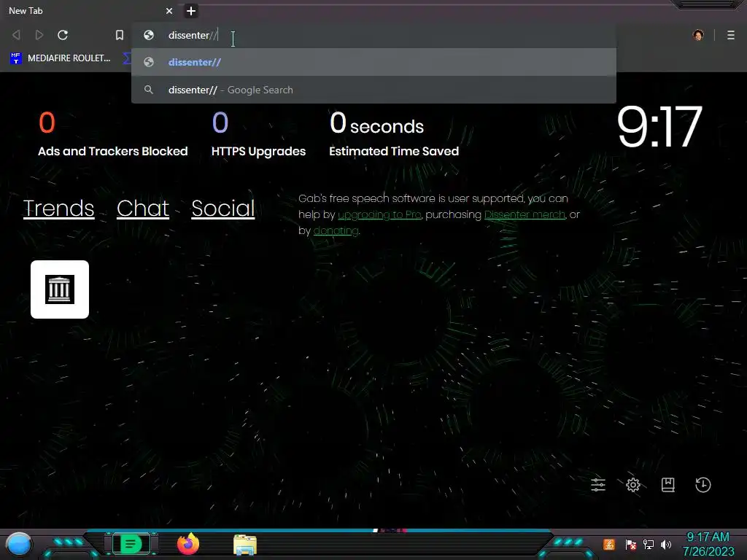Open the network tray icon
747x560 pixels.
649,544
